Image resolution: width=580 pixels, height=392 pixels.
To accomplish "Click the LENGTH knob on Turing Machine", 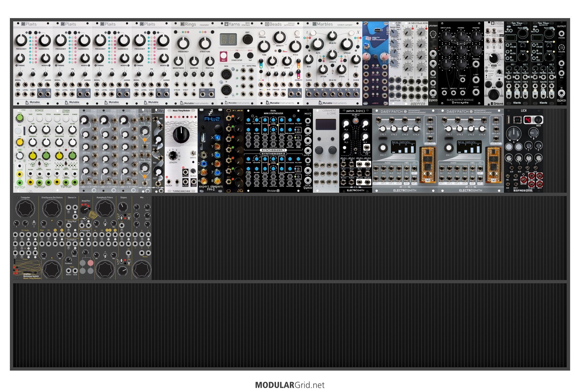I will point(173,155).
